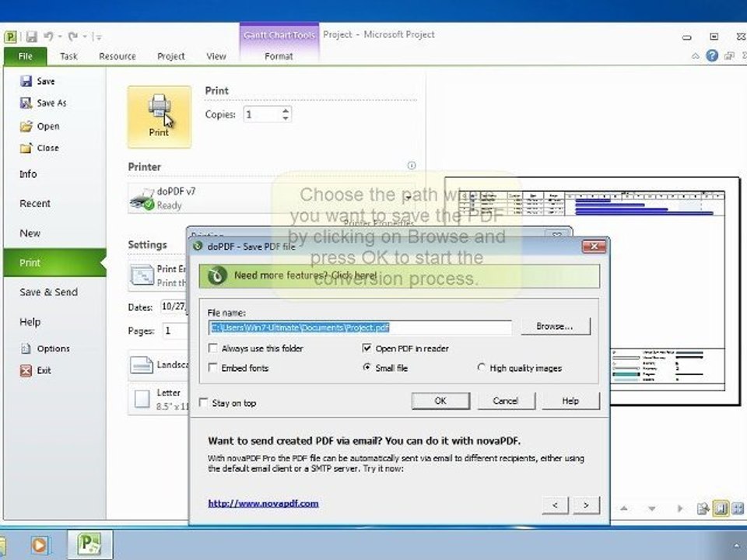747x560 pixels.
Task: Click the Need more features banner in doPDF
Action: (399, 275)
